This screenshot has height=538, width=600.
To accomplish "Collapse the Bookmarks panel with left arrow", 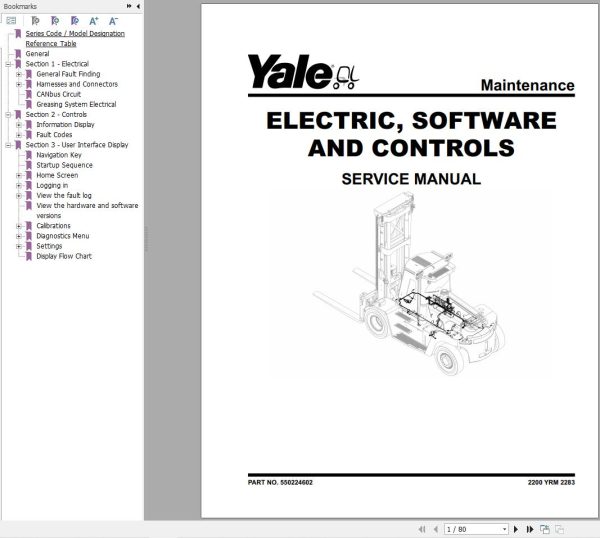I will (x=138, y=6).
